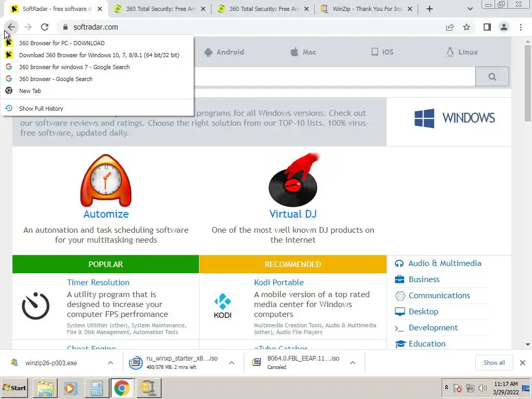Click the scrollbar down arrow
Viewport: 532px width, 399px height.
(x=528, y=344)
